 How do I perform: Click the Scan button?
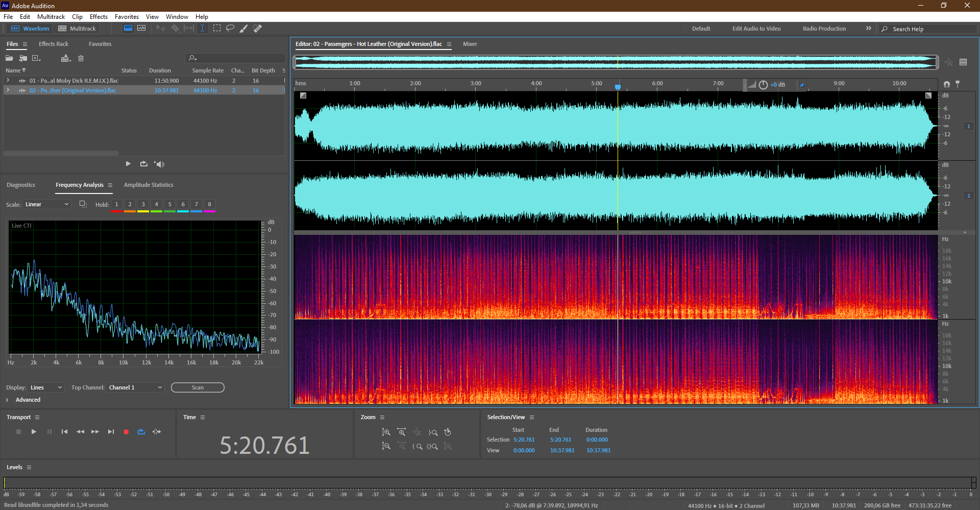point(198,387)
